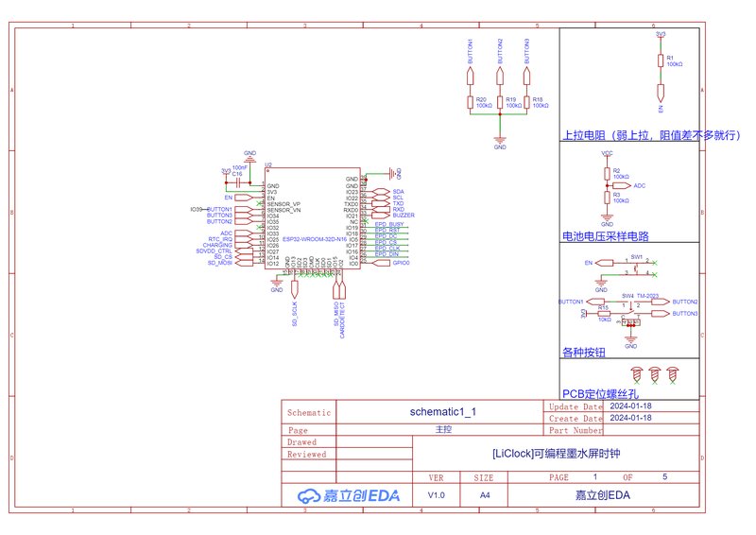Select the Update Date value 2024-01-18

[x=630, y=406]
